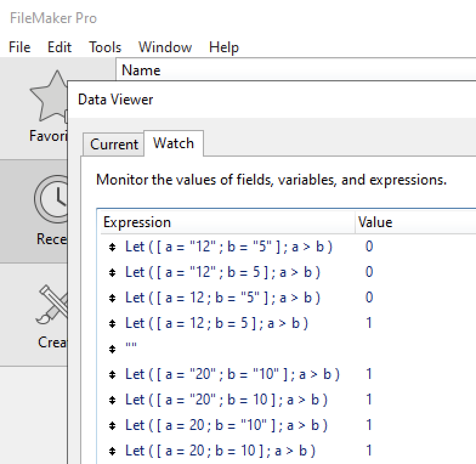This screenshot has height=464, width=476.
Task: Select the Watch tab
Action: click(174, 143)
